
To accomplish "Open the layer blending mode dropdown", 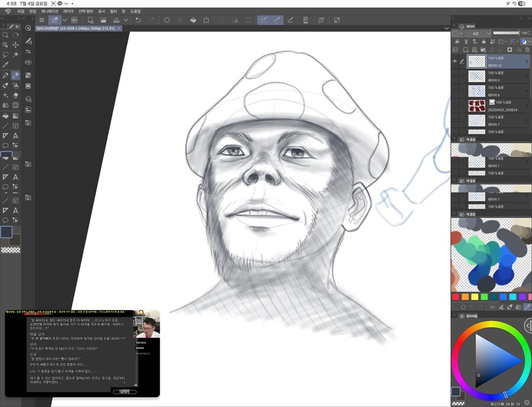I will point(478,33).
